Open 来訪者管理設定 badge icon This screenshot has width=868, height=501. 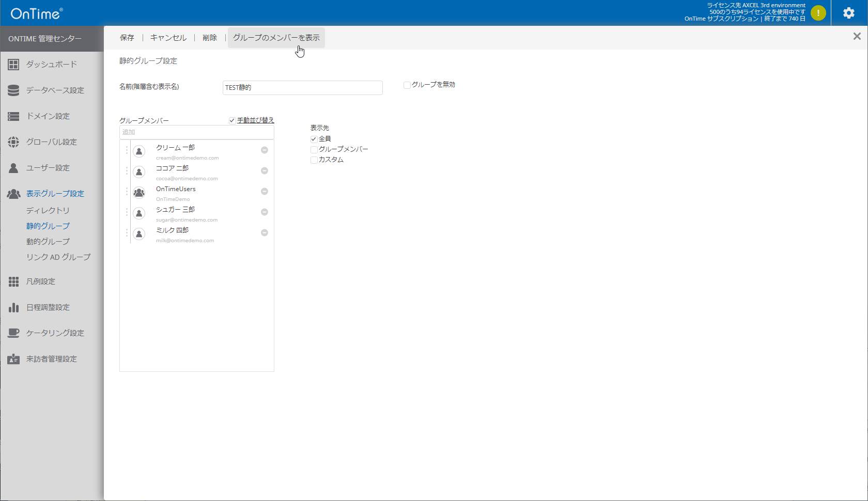pos(13,359)
